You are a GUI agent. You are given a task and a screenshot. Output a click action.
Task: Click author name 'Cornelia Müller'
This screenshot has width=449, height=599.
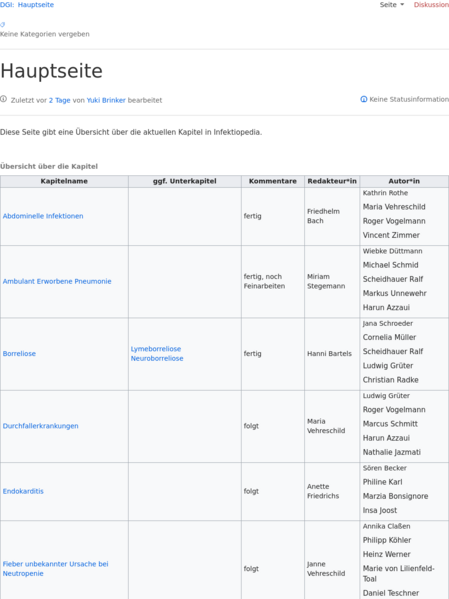pyautogui.click(x=389, y=337)
